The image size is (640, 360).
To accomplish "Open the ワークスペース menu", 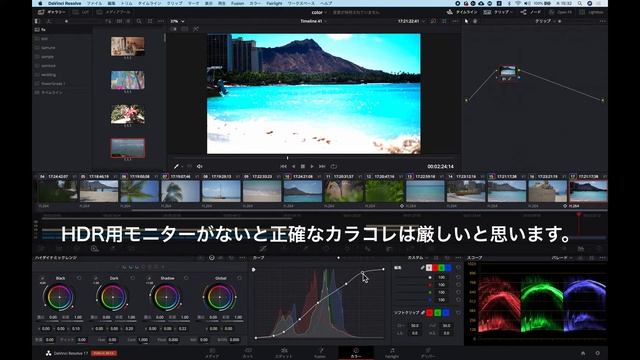I will 301,3.
